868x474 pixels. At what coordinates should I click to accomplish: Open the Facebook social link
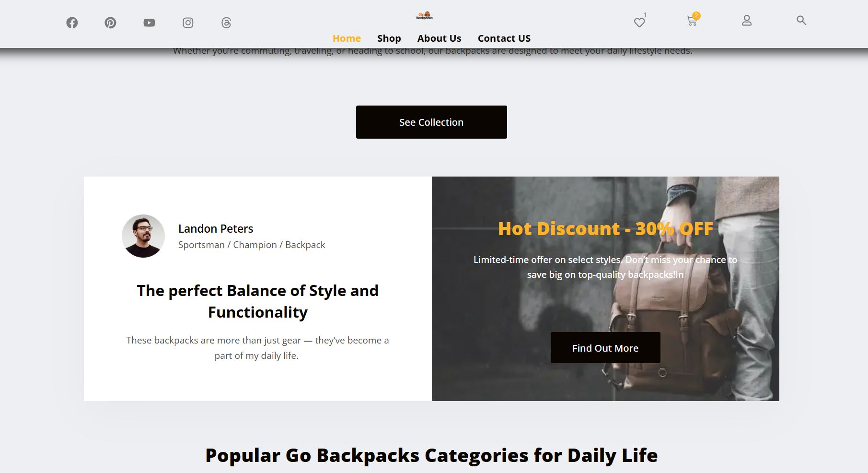(72, 23)
